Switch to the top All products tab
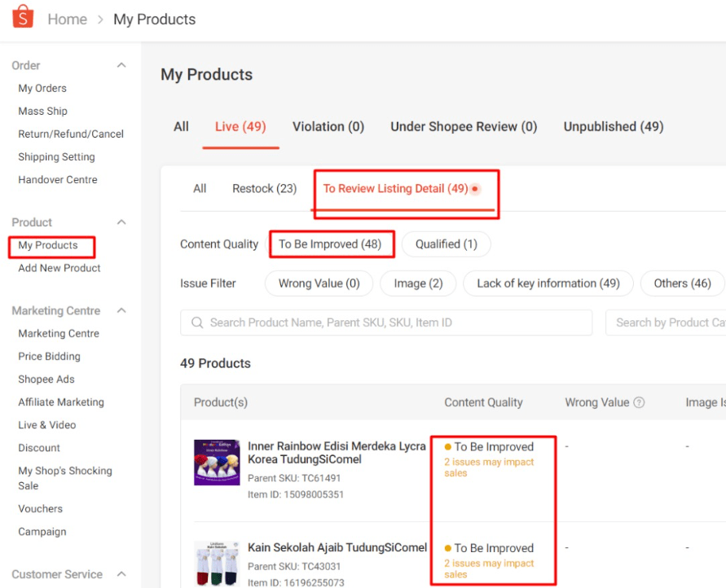726x588 pixels. coord(181,127)
